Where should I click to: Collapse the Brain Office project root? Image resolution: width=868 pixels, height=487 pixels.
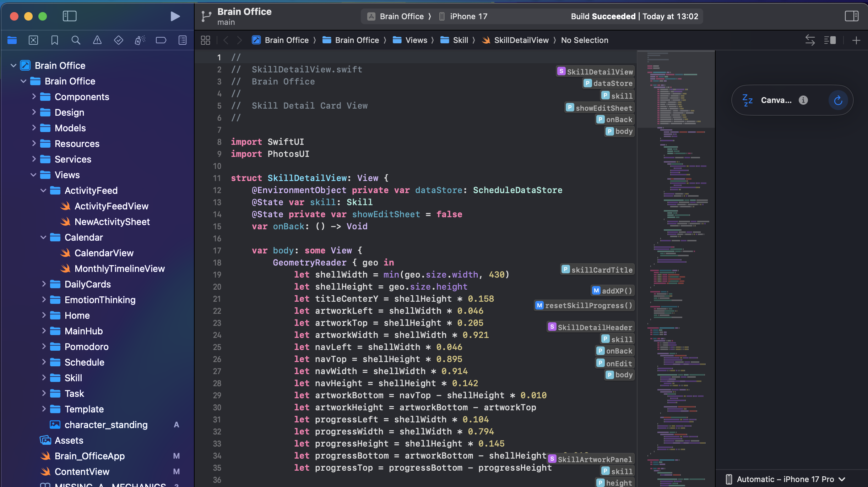click(13, 66)
